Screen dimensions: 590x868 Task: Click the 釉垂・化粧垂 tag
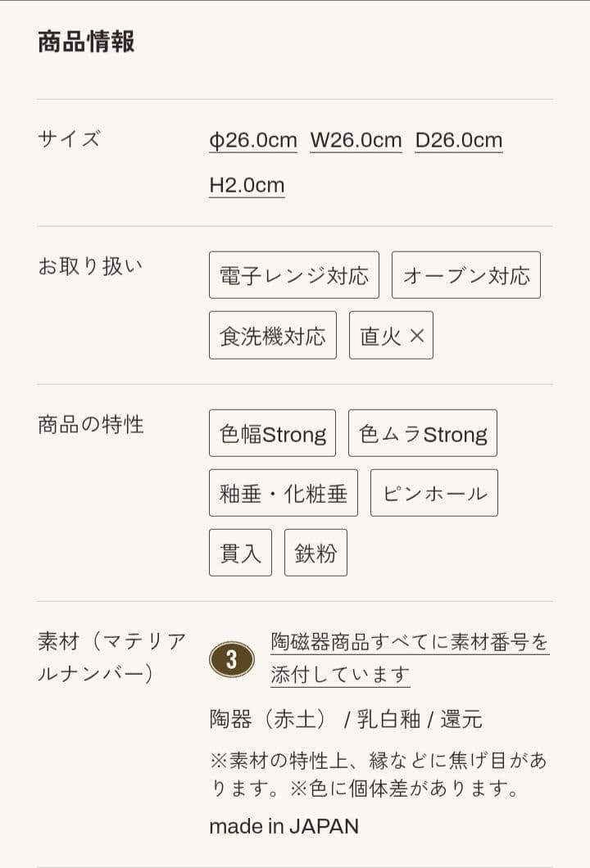click(x=283, y=493)
